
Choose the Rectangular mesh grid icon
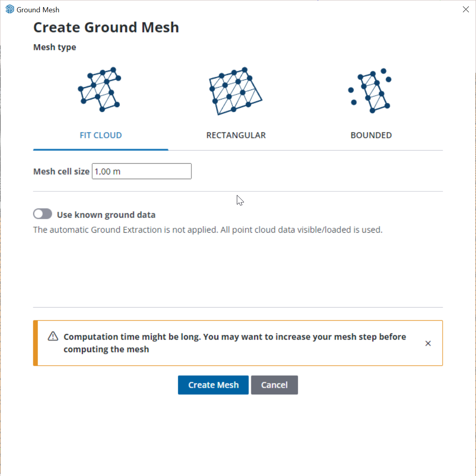point(236,91)
